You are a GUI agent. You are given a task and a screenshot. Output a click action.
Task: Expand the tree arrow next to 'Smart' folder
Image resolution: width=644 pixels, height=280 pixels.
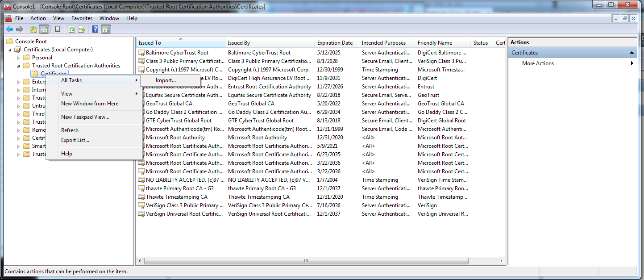19,146
